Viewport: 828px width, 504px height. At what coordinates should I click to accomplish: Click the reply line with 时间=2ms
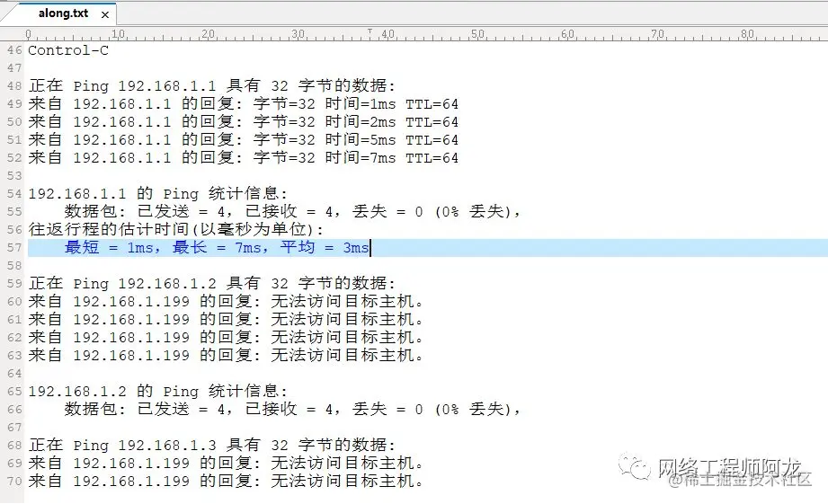click(x=243, y=122)
